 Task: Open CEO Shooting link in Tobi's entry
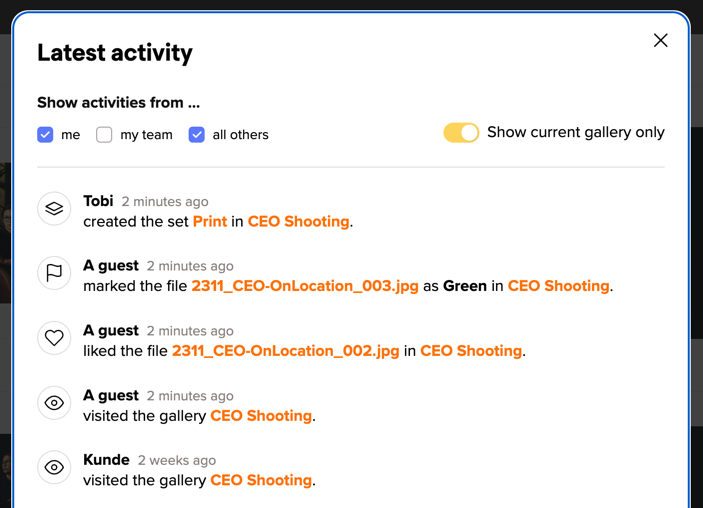coord(298,222)
